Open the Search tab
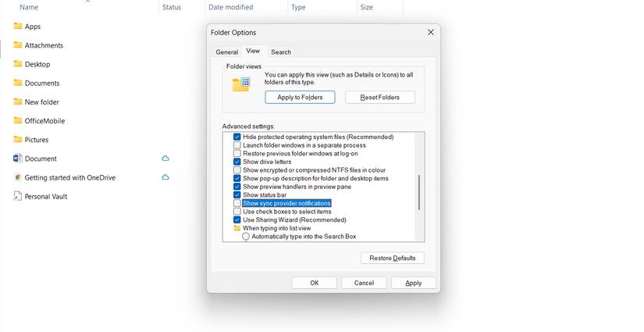Image resolution: width=644 pixels, height=332 pixels. click(281, 52)
